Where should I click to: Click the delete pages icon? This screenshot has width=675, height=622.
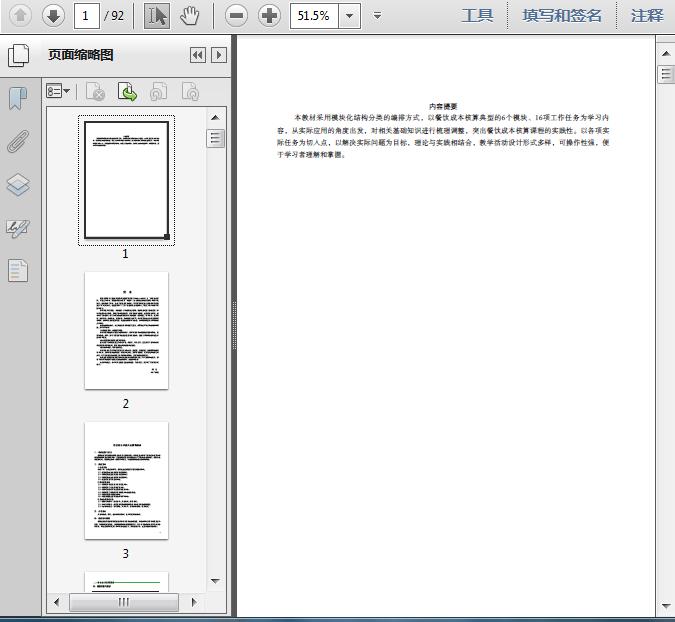(x=96, y=91)
